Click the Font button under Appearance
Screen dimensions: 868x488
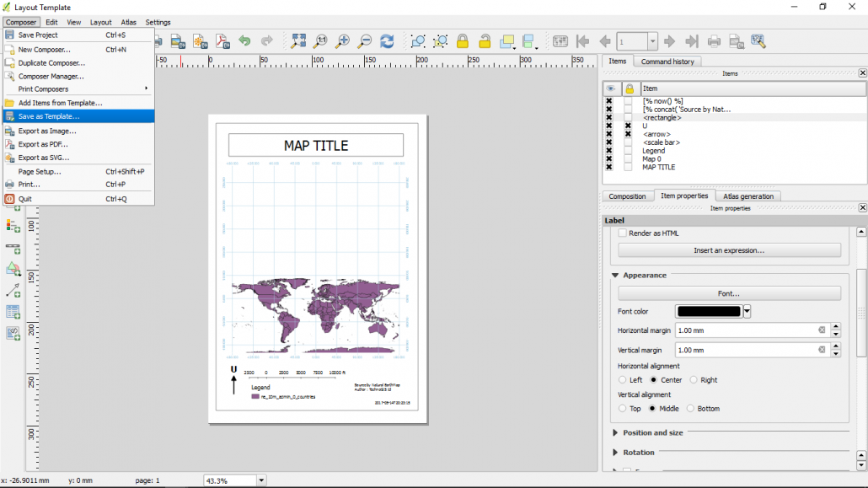coord(730,292)
